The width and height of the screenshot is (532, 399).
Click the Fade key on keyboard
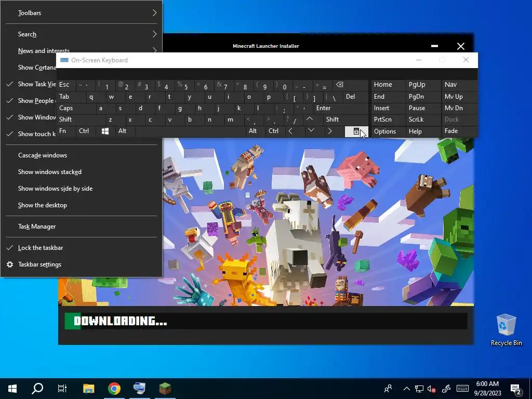459,131
